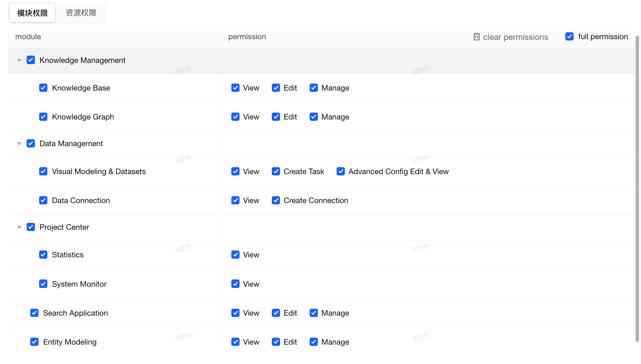Uncheck the System Monitor module checkbox
This screenshot has width=641, height=364.
43,284
